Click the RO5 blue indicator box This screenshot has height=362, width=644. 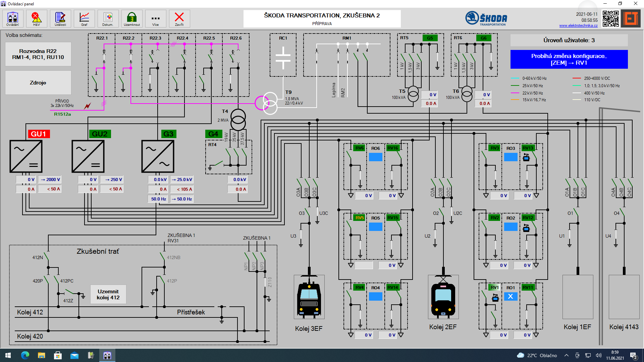click(376, 227)
